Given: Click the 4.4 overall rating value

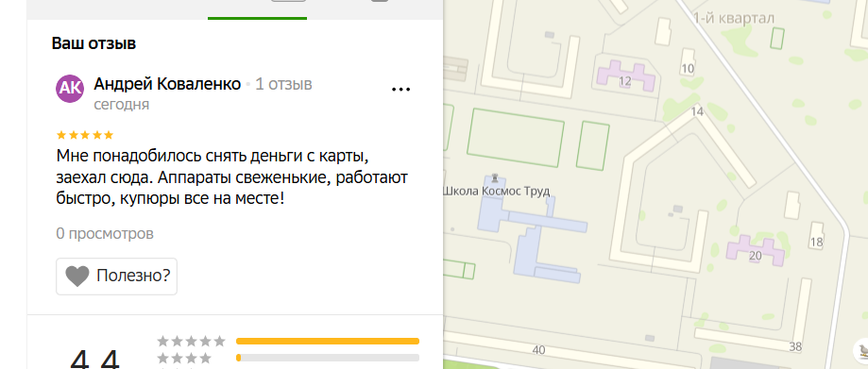Looking at the screenshot, I should 94,360.
